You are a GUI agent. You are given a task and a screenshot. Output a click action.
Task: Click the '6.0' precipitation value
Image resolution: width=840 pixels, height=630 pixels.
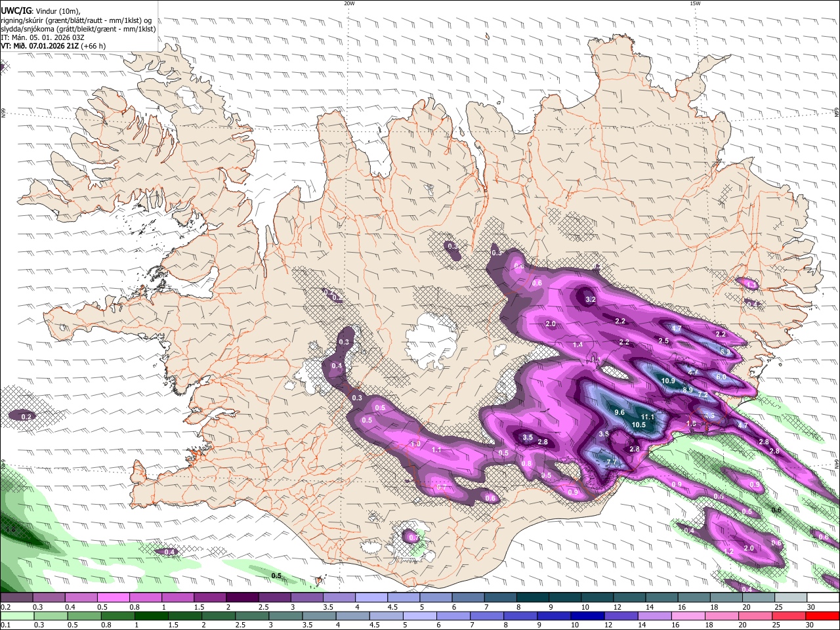point(721,377)
